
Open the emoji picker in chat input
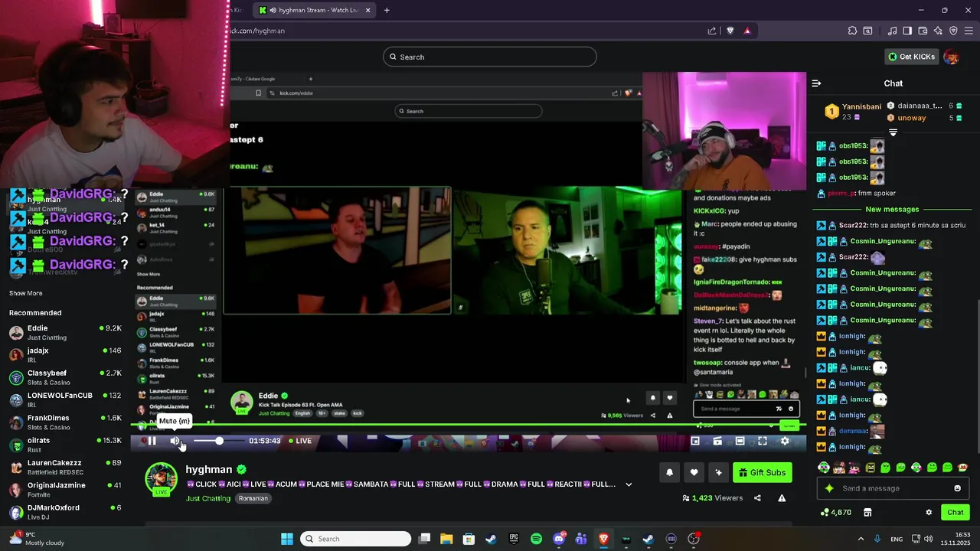click(x=957, y=488)
